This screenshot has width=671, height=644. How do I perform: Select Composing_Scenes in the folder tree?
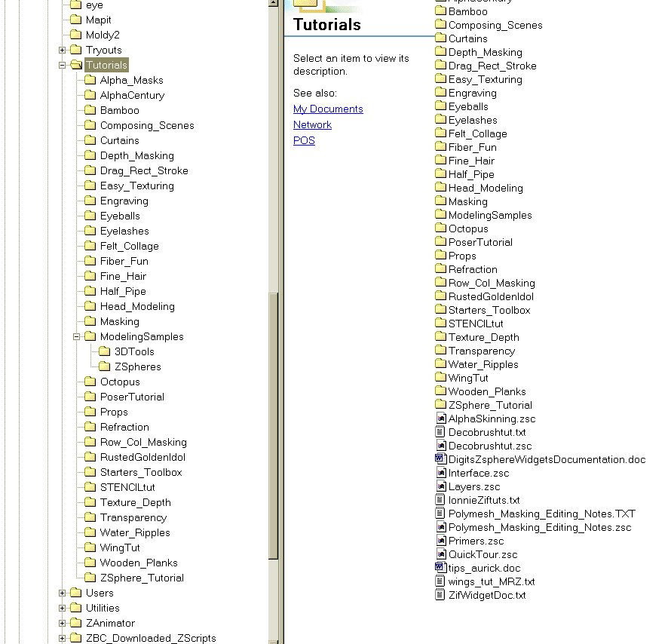(147, 125)
